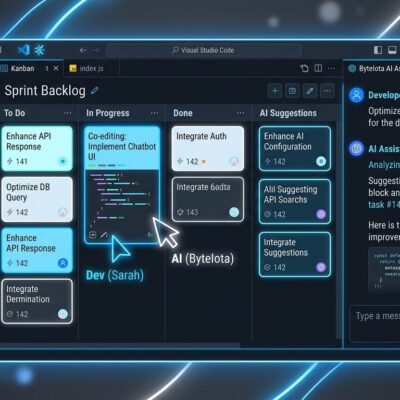Click the avatar on Integrate Auth card

[x=234, y=162]
